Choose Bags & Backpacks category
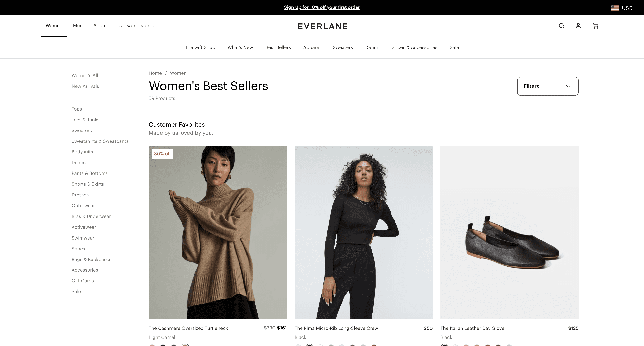Screen dimensions: 644x346 (91, 259)
